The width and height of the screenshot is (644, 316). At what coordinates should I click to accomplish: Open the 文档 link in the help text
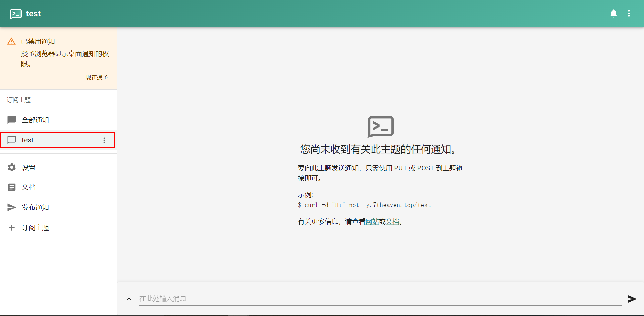tap(392, 222)
